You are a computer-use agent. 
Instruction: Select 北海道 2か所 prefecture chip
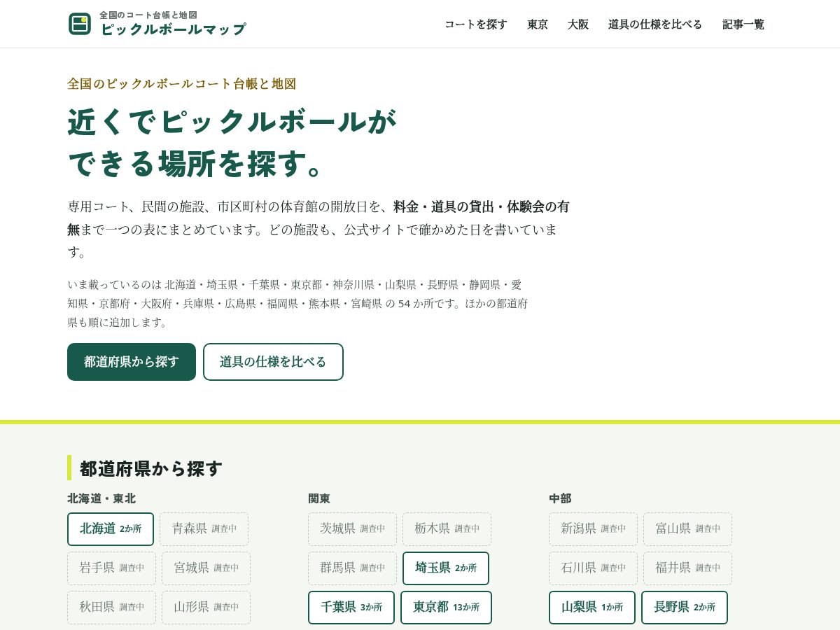click(x=111, y=529)
